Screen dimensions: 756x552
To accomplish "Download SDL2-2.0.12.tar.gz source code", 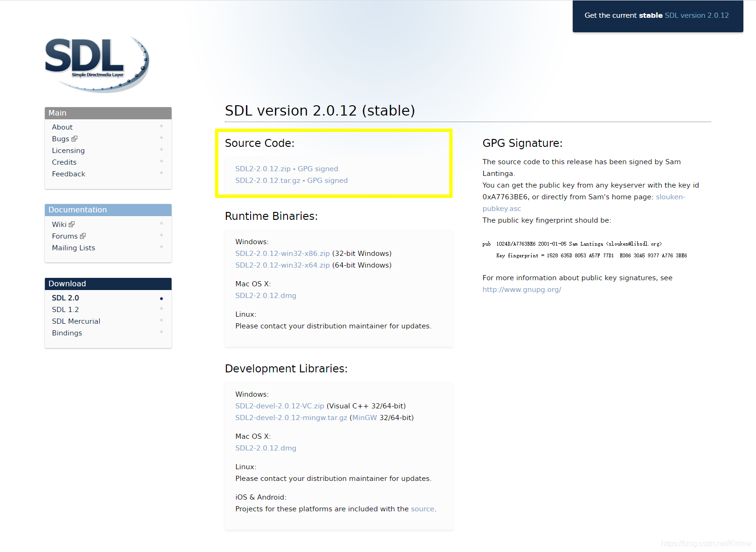I will tap(267, 181).
